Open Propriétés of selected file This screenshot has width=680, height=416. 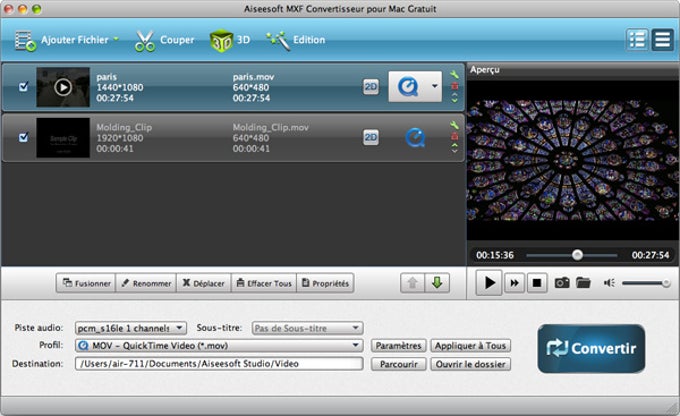[x=325, y=283]
